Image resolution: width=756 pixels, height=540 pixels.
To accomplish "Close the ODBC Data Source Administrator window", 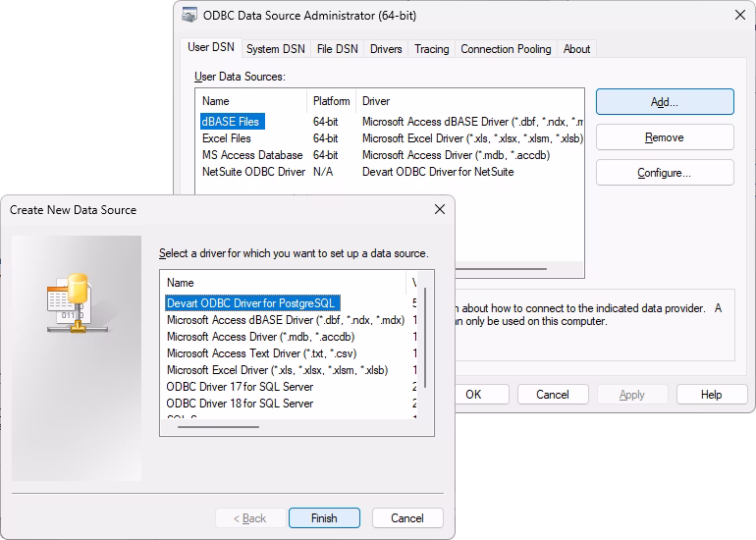I will (740, 15).
